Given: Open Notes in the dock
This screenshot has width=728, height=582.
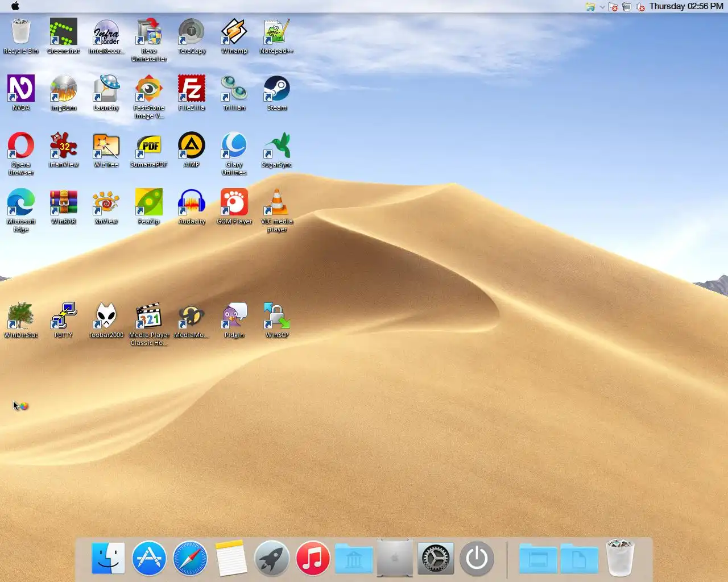Looking at the screenshot, I should click(x=231, y=558).
